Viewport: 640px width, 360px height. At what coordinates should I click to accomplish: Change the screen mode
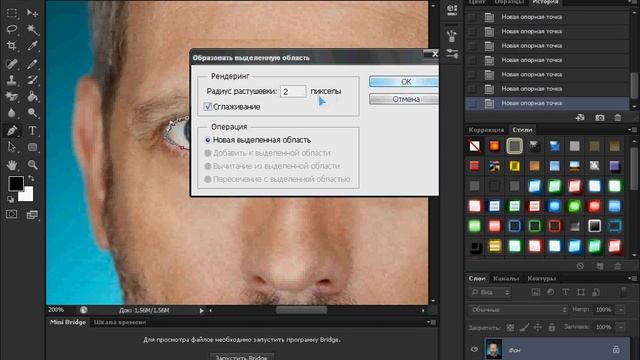[32, 214]
